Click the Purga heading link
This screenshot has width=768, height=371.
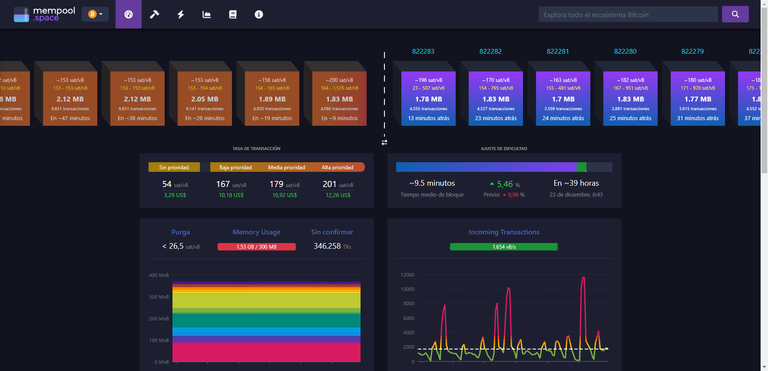click(x=181, y=232)
